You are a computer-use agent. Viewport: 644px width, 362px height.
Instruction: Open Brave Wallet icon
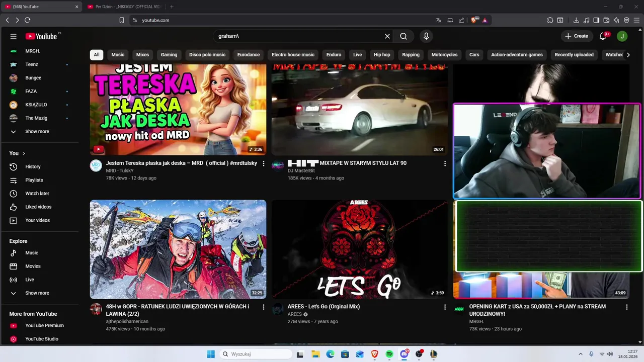(606, 20)
